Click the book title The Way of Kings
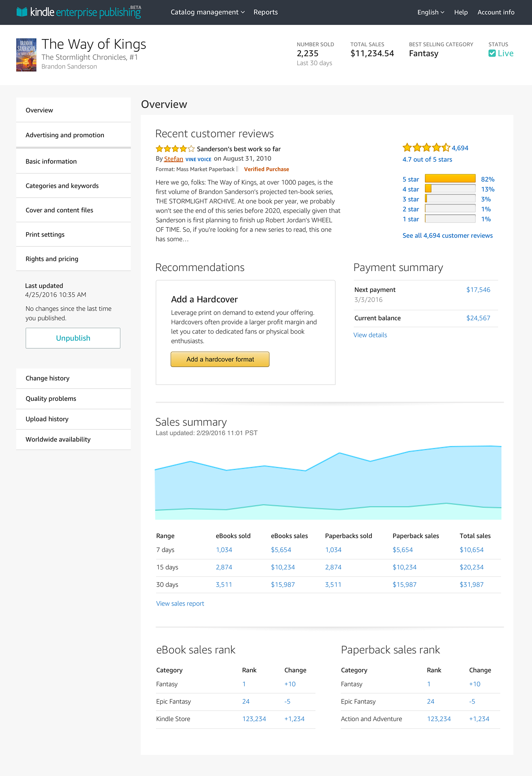532x776 pixels. click(94, 44)
